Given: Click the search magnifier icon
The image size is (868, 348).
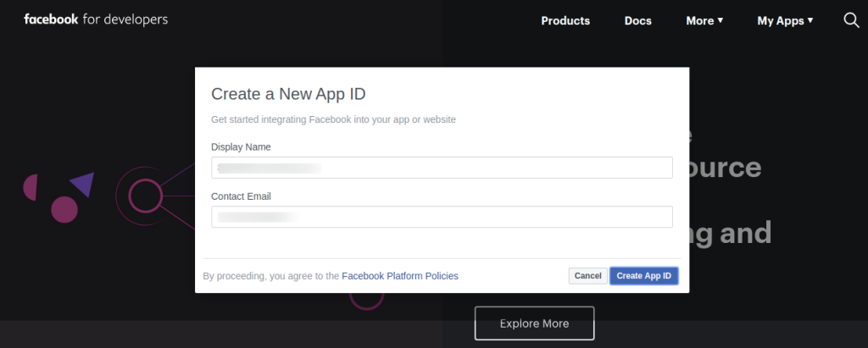Looking at the screenshot, I should 851,20.
